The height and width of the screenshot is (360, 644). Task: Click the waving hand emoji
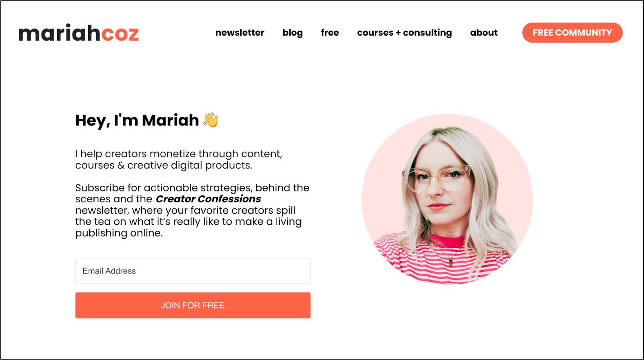pyautogui.click(x=211, y=120)
